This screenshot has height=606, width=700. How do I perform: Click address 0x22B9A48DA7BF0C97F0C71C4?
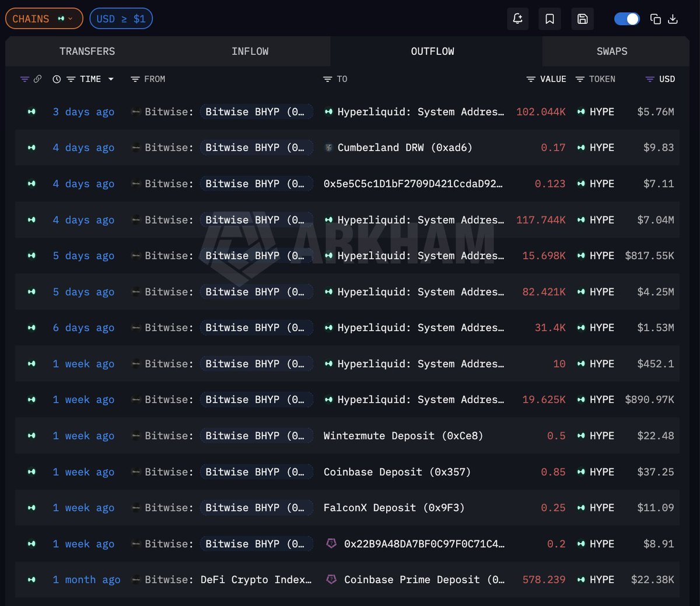424,544
